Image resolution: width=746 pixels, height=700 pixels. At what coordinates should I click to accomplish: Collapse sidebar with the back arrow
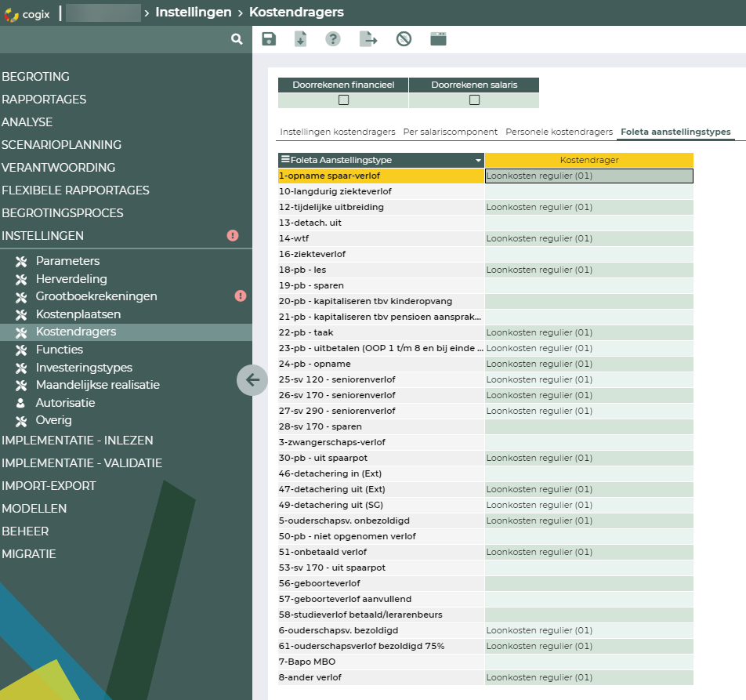click(x=252, y=380)
